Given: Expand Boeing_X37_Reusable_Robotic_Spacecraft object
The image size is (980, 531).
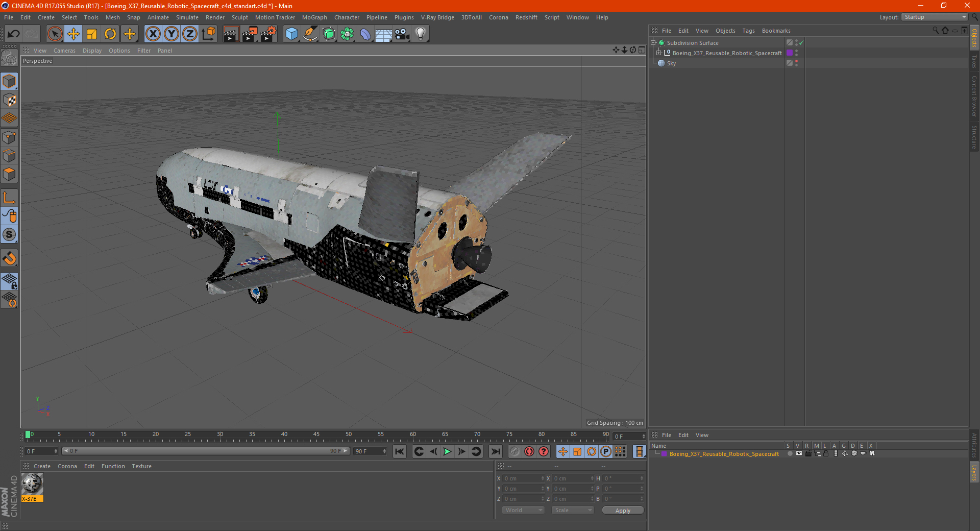Looking at the screenshot, I should [659, 53].
